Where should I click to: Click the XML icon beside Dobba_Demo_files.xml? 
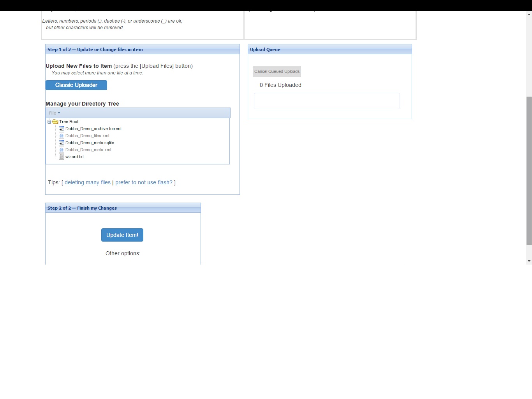coord(62,136)
